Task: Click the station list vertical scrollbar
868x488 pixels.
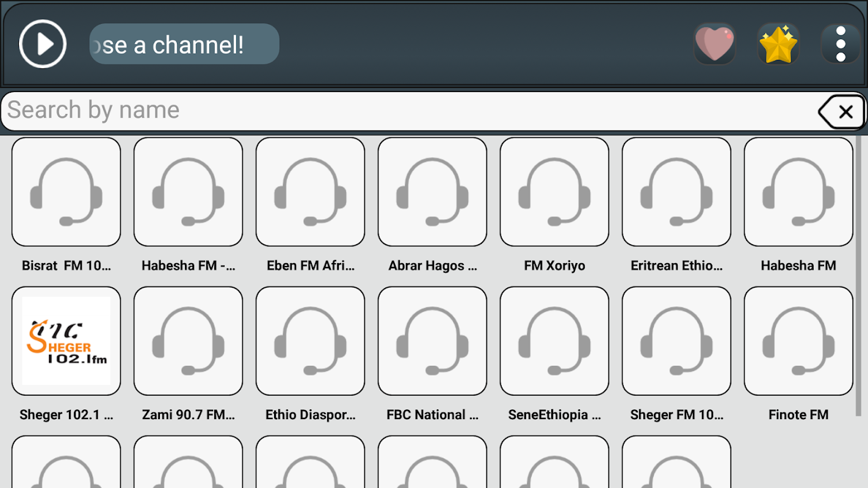Action: pyautogui.click(x=859, y=276)
